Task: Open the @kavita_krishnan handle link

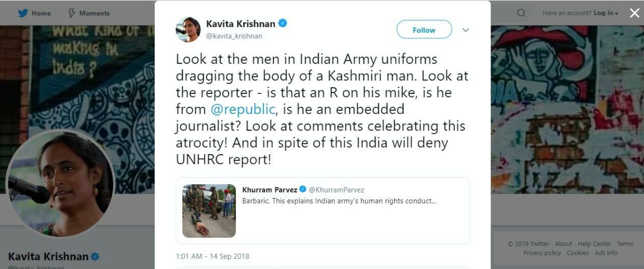Action: tap(234, 36)
